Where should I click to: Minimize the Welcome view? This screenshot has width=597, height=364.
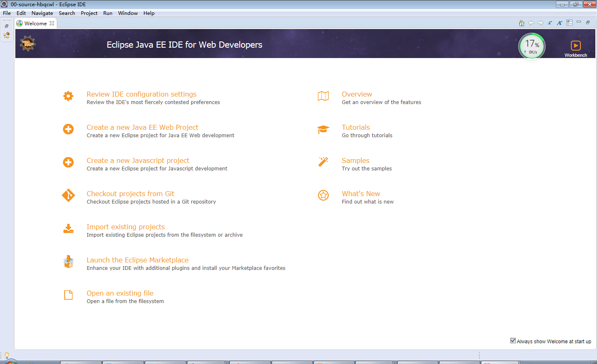coord(579,22)
